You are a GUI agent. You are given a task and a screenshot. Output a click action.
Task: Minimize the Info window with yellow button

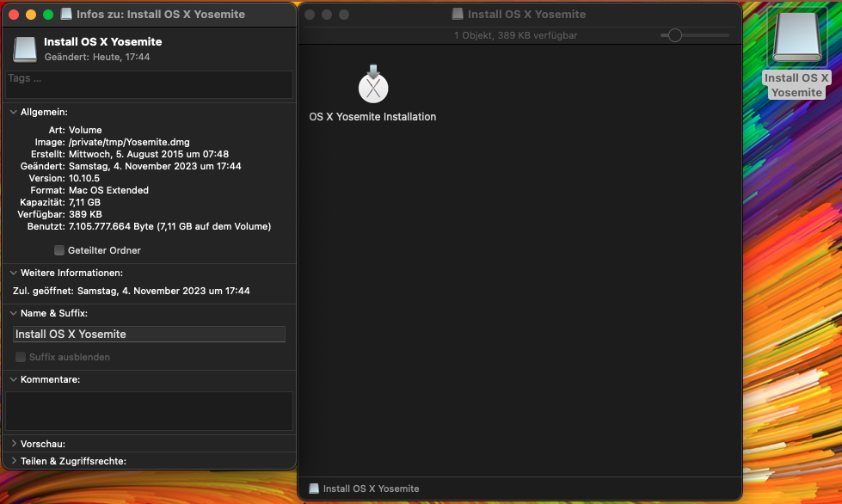pos(31,15)
